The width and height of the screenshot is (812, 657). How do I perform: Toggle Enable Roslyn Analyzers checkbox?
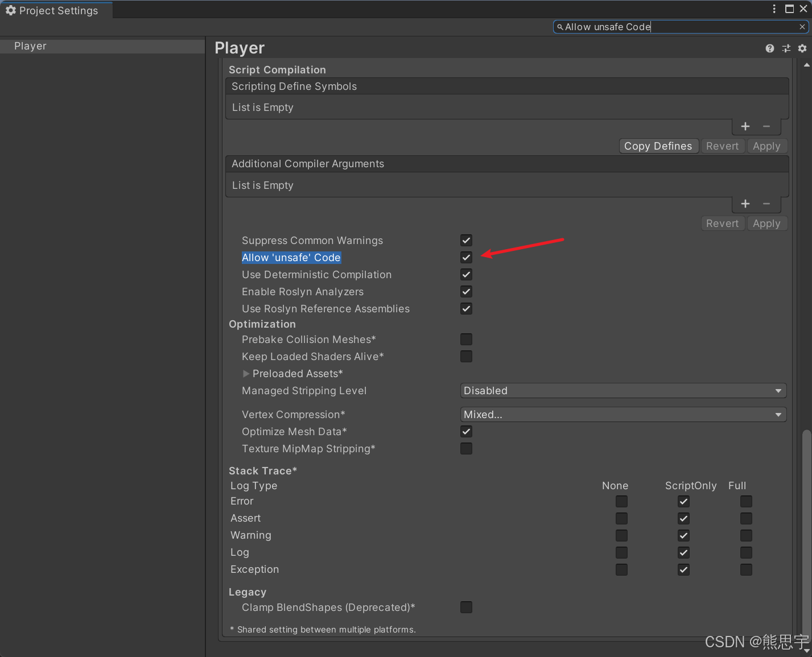[x=466, y=292]
